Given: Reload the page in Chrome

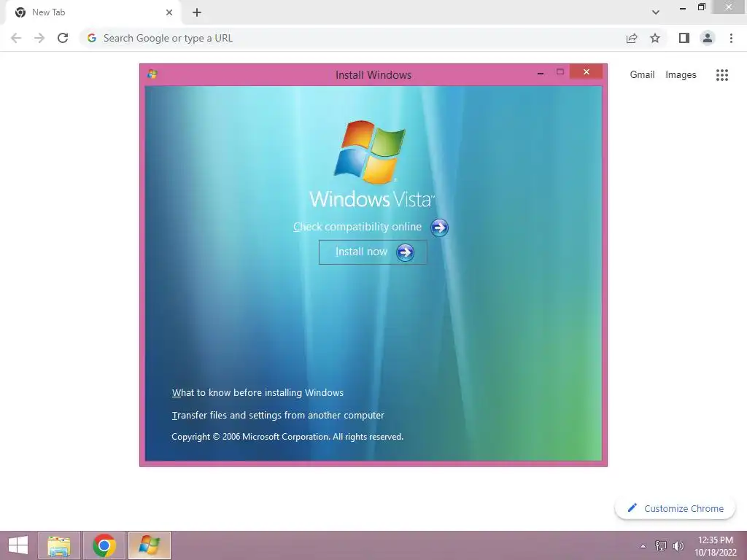Looking at the screenshot, I should [x=63, y=38].
